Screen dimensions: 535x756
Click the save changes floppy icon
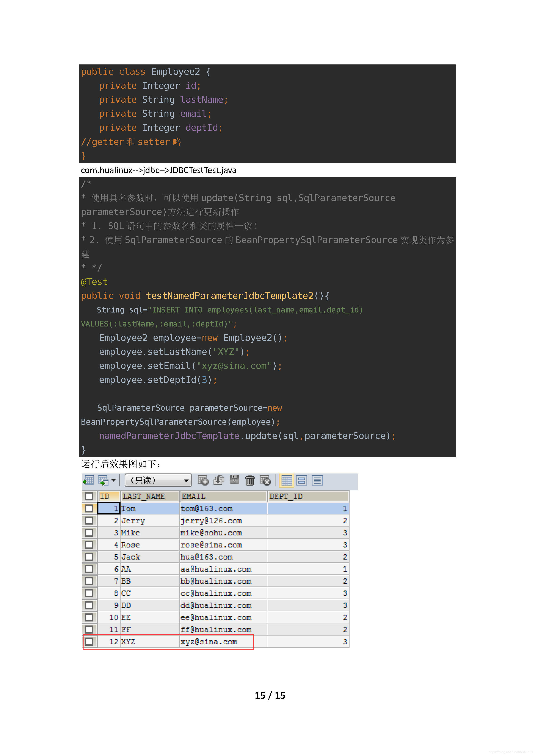point(234,480)
